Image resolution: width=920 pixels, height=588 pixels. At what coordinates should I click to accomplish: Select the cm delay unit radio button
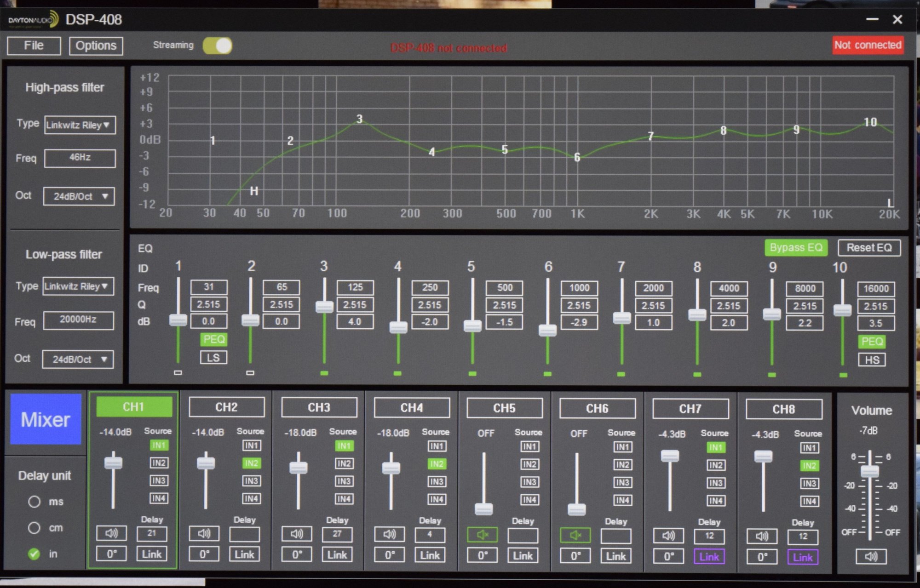34,528
